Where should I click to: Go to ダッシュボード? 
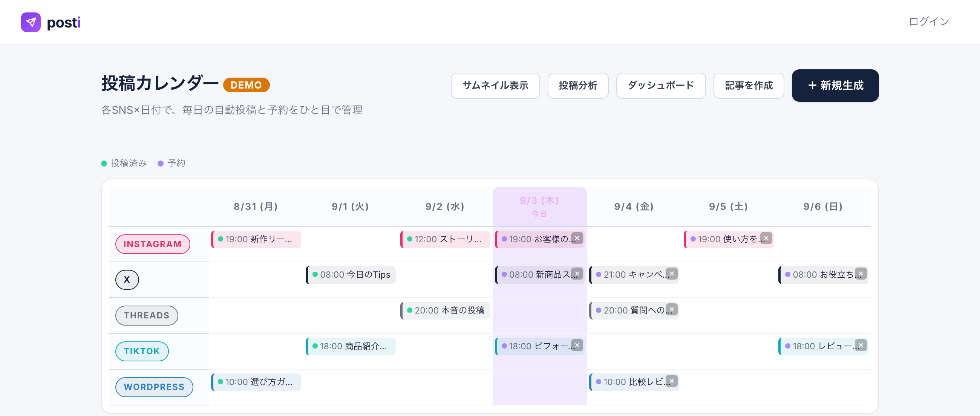click(660, 86)
